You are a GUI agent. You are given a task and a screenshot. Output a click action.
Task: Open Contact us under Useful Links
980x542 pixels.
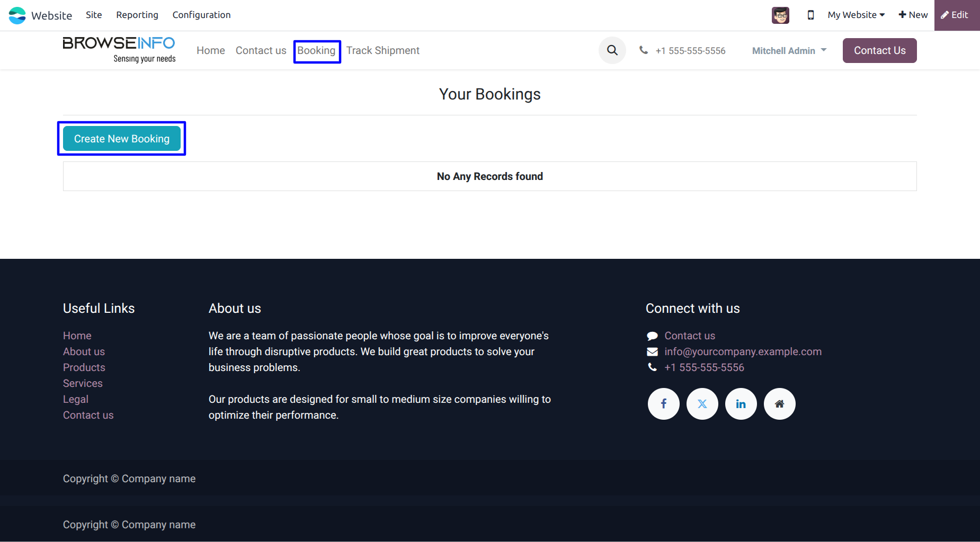click(88, 415)
